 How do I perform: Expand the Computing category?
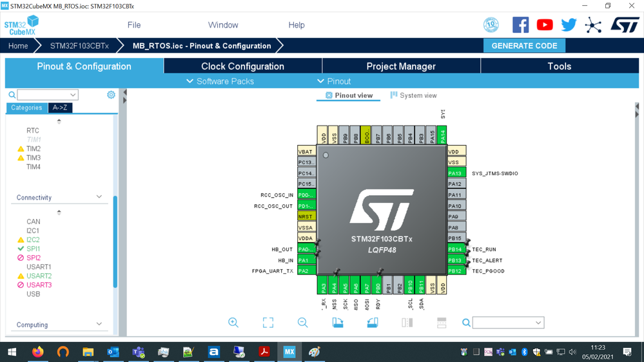pyautogui.click(x=99, y=324)
